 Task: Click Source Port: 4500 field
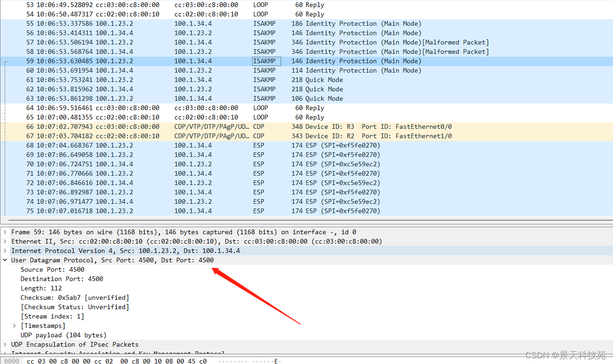click(52, 269)
